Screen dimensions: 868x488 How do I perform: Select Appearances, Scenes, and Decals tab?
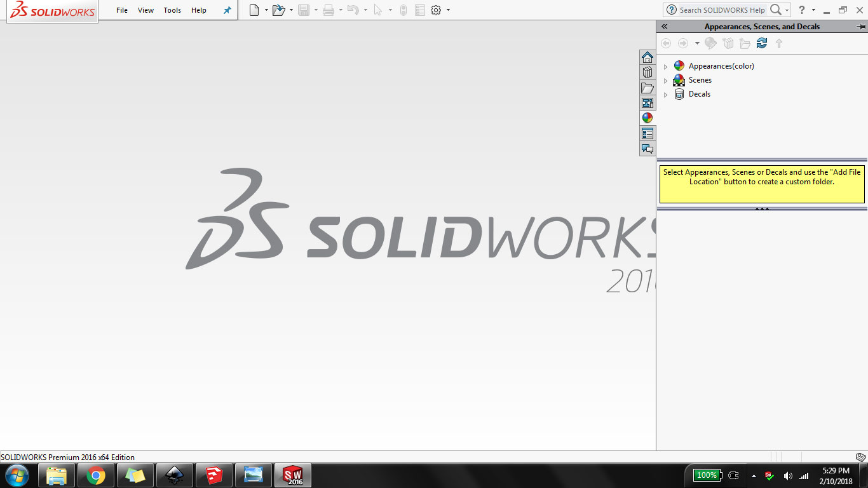tap(648, 118)
